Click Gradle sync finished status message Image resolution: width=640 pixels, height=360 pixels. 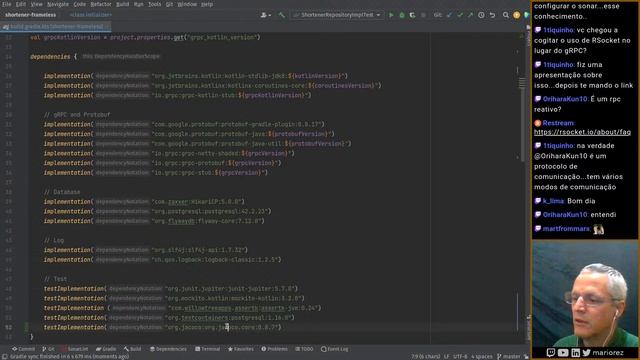point(69,356)
